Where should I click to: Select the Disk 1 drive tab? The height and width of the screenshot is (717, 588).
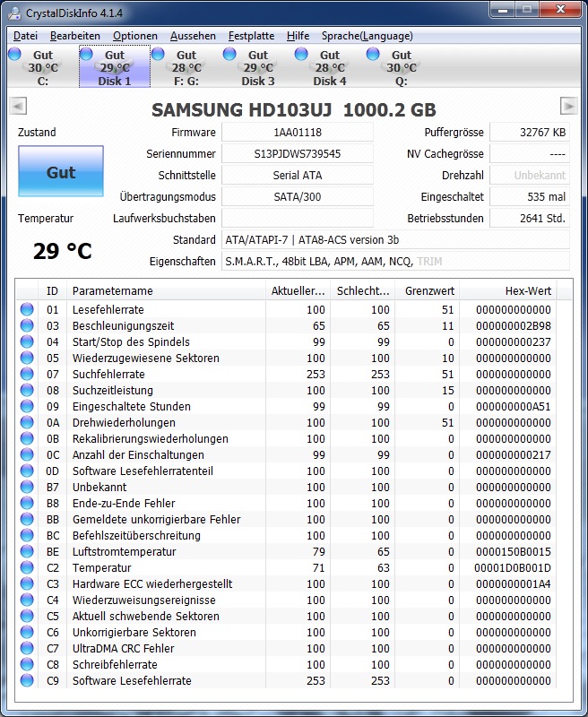click(x=115, y=66)
